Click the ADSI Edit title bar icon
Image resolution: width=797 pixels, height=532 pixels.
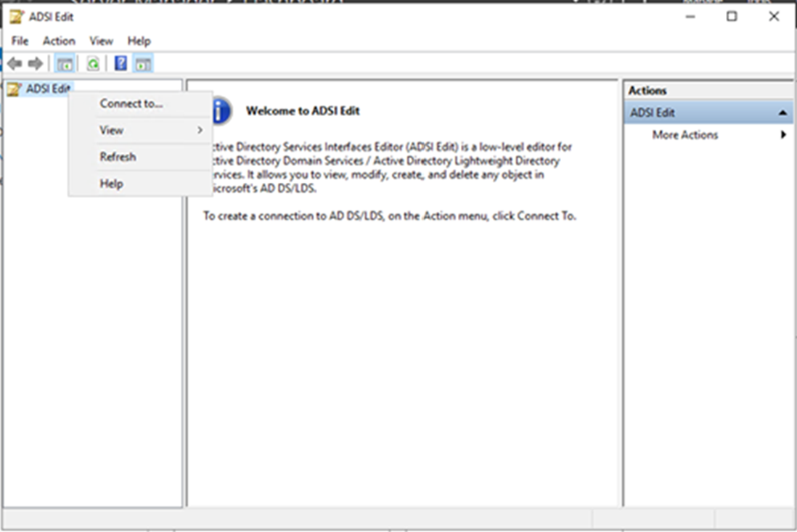tap(17, 17)
